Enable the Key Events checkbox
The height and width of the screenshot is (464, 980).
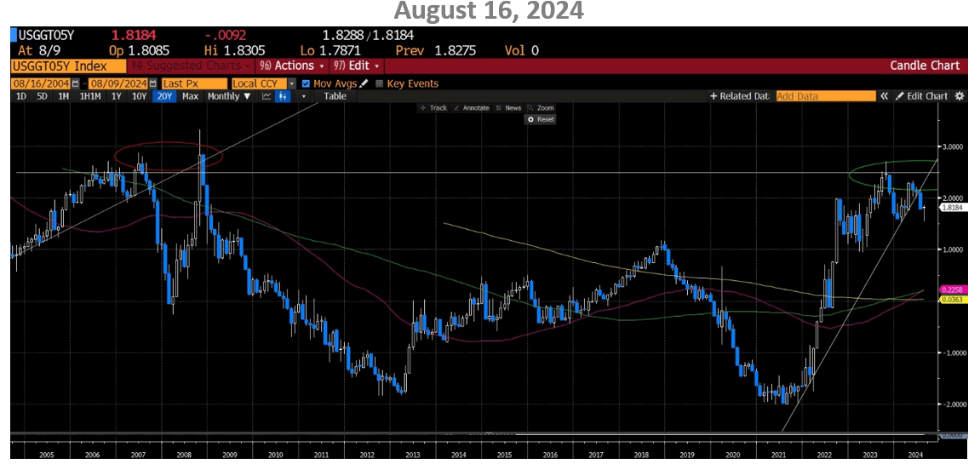[379, 83]
